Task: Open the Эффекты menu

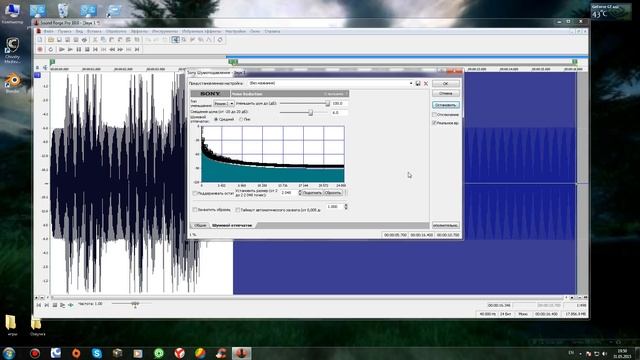Action: coord(139,31)
